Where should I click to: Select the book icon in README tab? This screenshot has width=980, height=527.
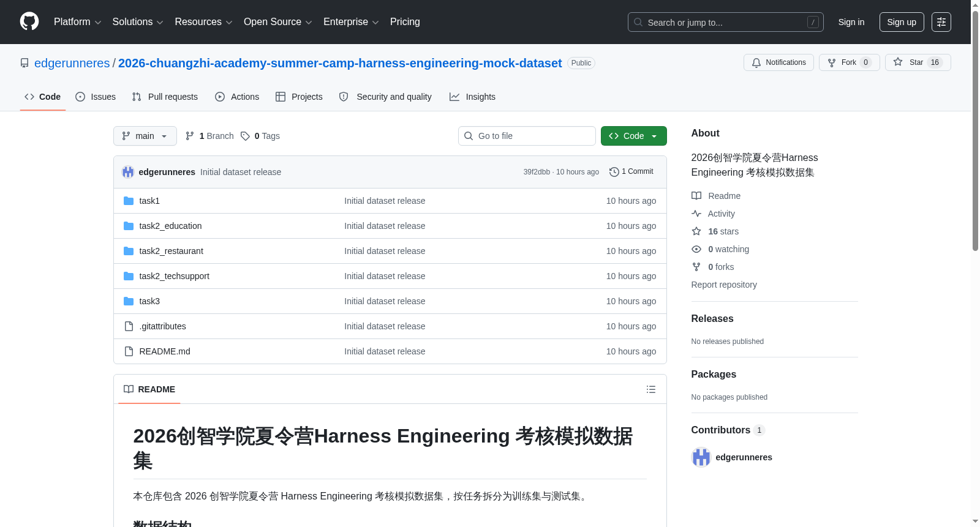click(x=129, y=389)
